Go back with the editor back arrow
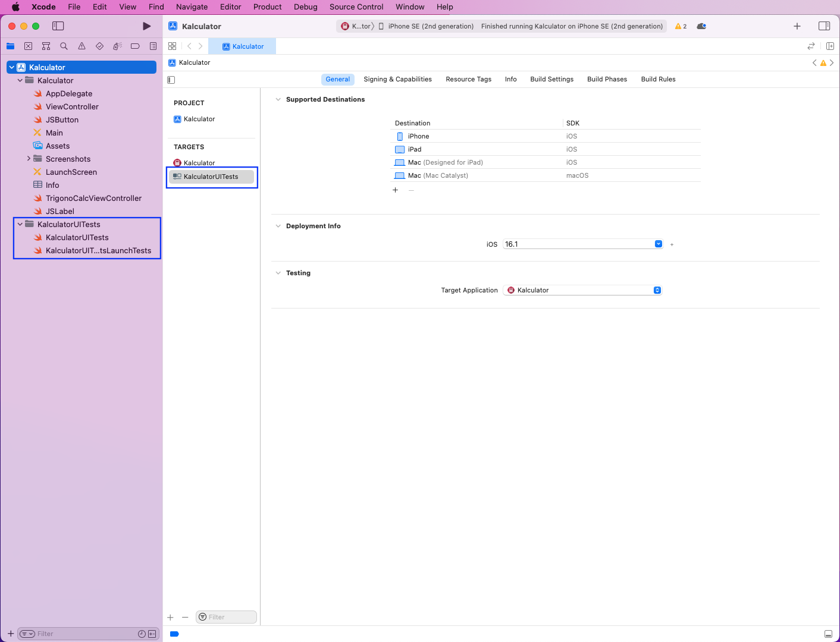This screenshot has height=642, width=840. pos(189,46)
